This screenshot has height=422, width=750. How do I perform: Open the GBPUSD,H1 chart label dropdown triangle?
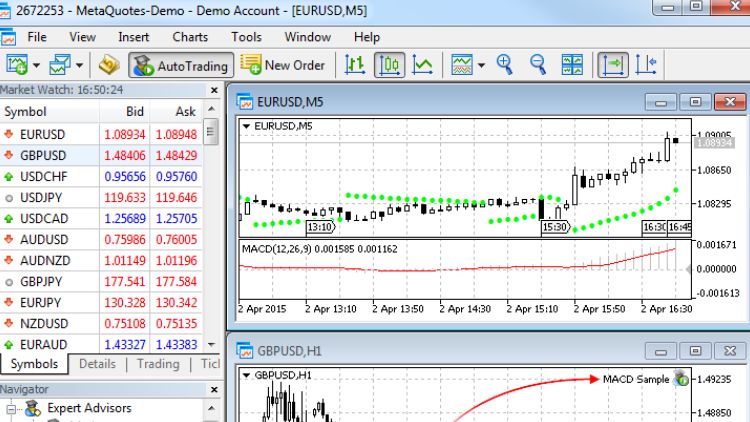click(x=246, y=376)
